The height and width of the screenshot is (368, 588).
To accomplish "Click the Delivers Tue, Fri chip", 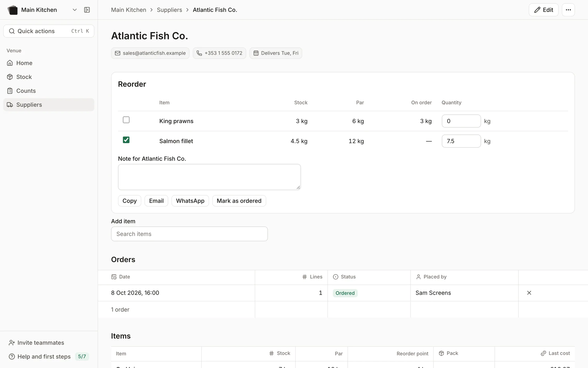I will (276, 53).
